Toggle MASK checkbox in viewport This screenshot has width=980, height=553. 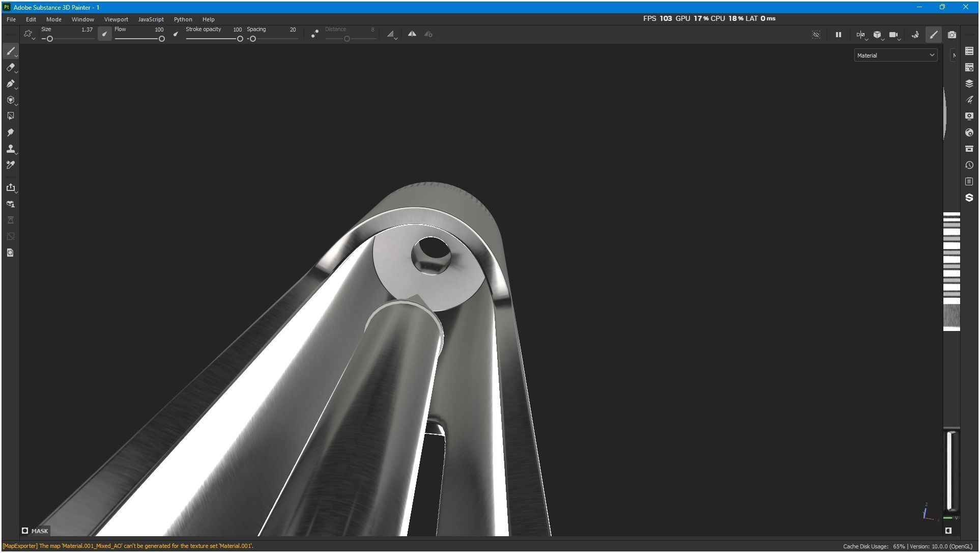point(25,531)
